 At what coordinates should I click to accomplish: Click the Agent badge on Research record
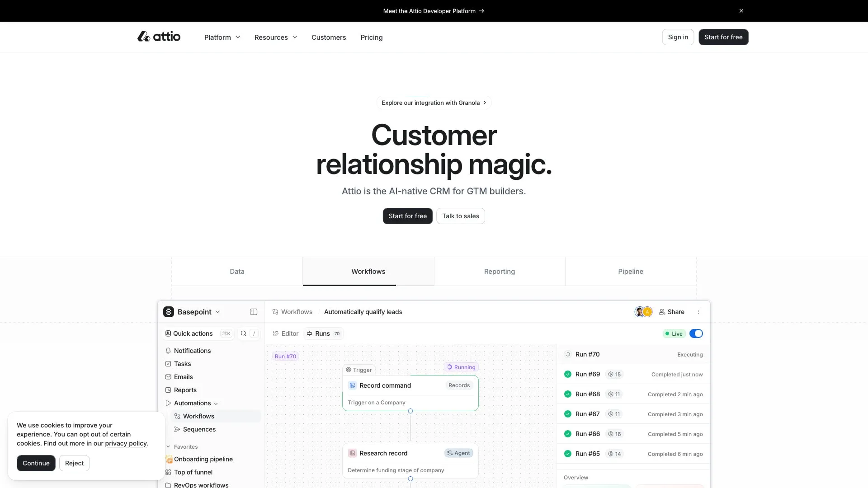click(x=459, y=453)
